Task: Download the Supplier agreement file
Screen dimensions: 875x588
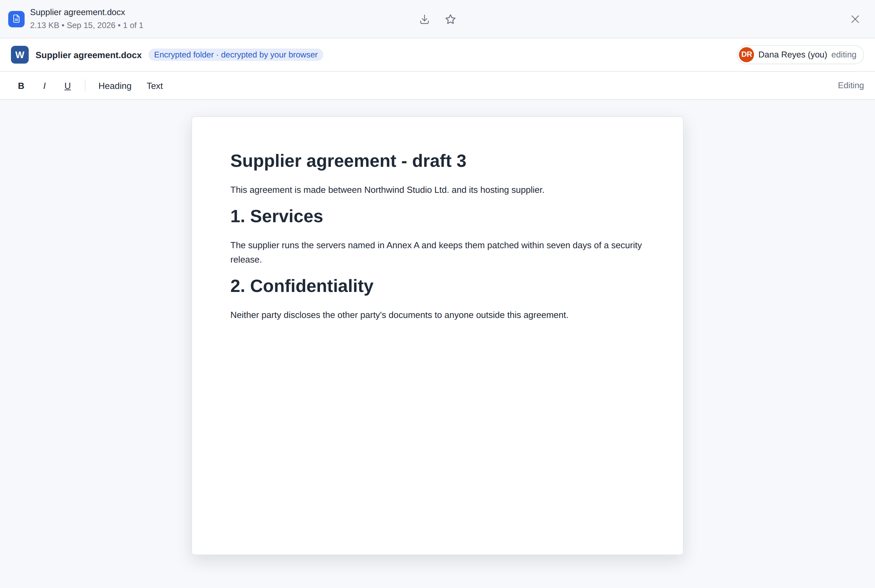Action: [425, 19]
